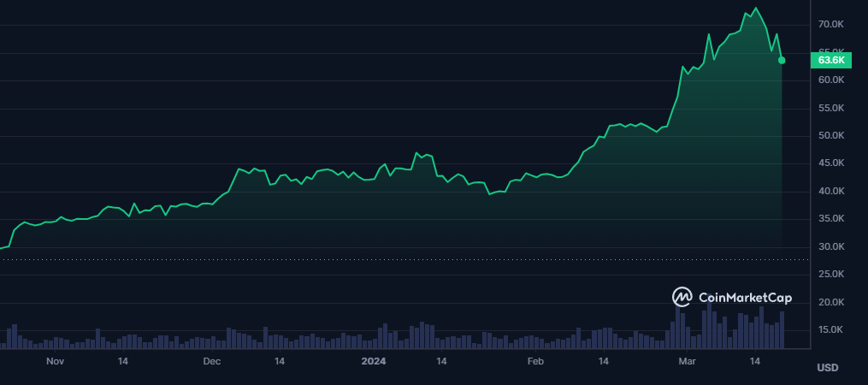This screenshot has width=868, height=385.
Task: Click the 70.0K price axis label
Action: [x=831, y=25]
